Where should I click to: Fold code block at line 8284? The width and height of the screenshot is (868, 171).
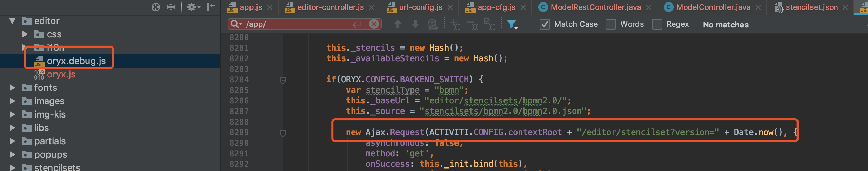[x=283, y=80]
